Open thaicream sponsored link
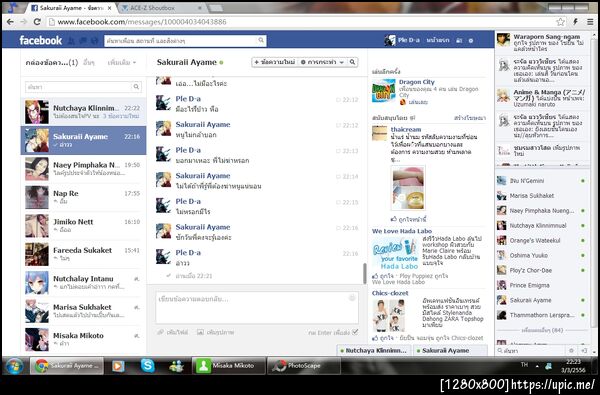 [x=406, y=129]
